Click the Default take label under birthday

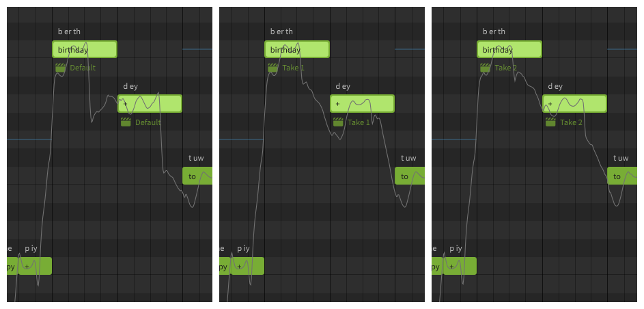coord(83,68)
